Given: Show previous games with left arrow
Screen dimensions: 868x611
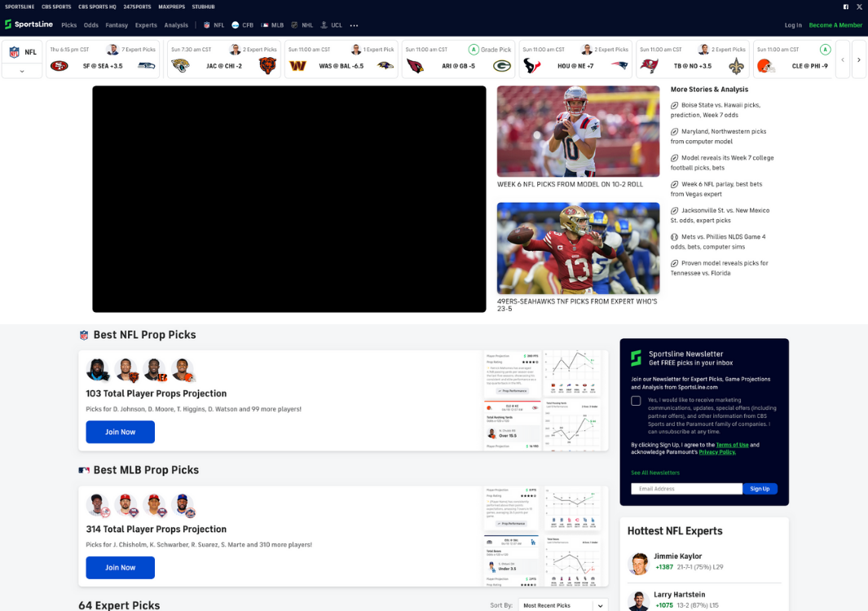Looking at the screenshot, I should tap(843, 59).
